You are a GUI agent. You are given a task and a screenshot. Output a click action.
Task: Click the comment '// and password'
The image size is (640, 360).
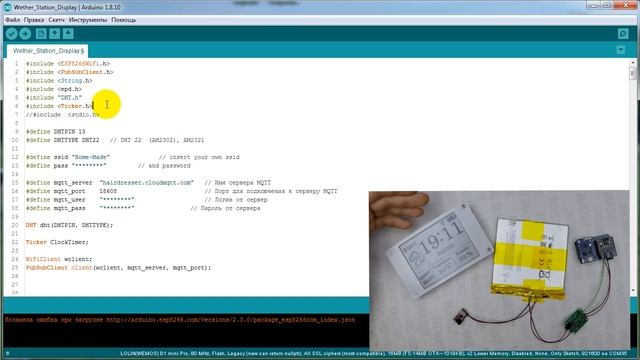tap(164, 166)
